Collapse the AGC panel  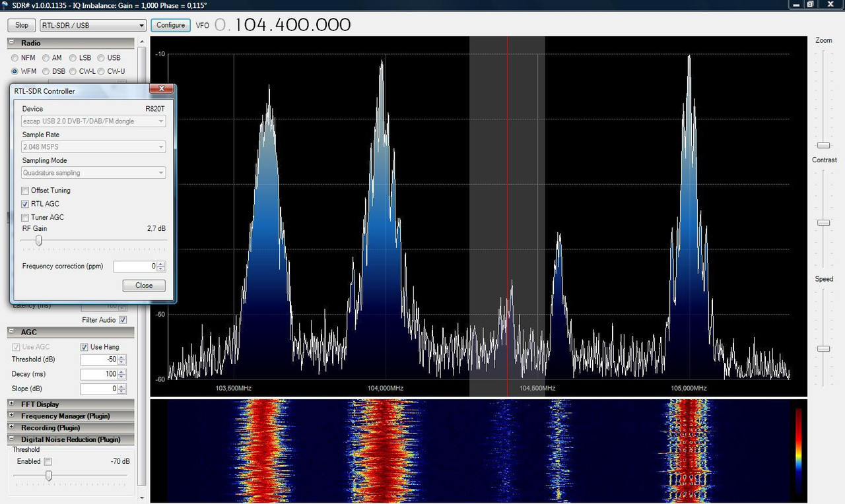[x=11, y=332]
